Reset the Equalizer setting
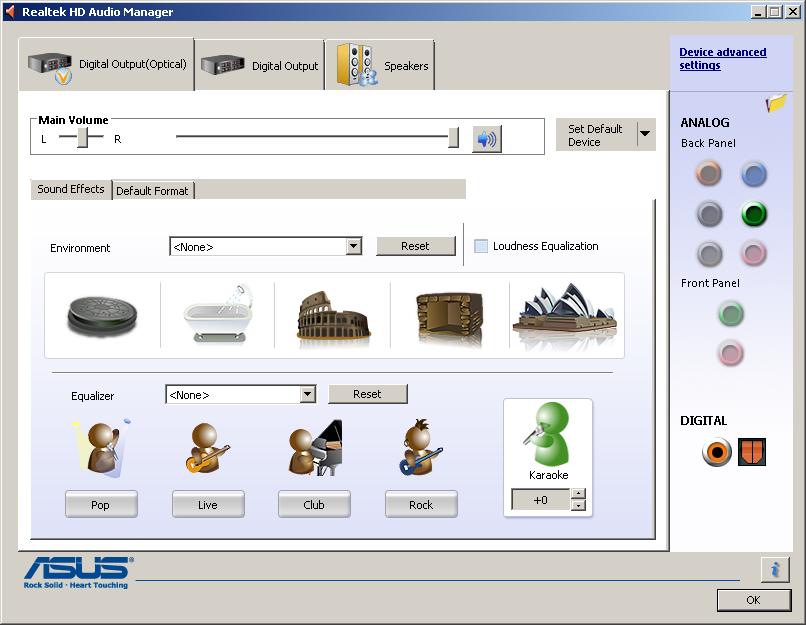806x625 pixels. (x=368, y=394)
